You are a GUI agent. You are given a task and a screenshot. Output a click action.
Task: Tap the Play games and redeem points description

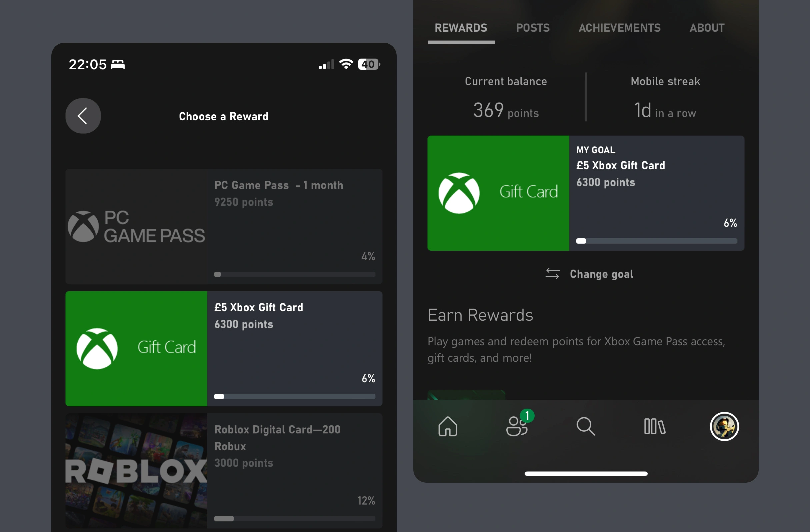577,350
